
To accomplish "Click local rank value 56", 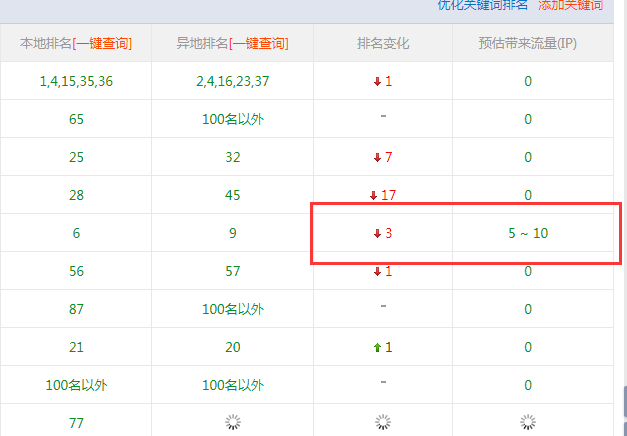I will coord(76,271).
